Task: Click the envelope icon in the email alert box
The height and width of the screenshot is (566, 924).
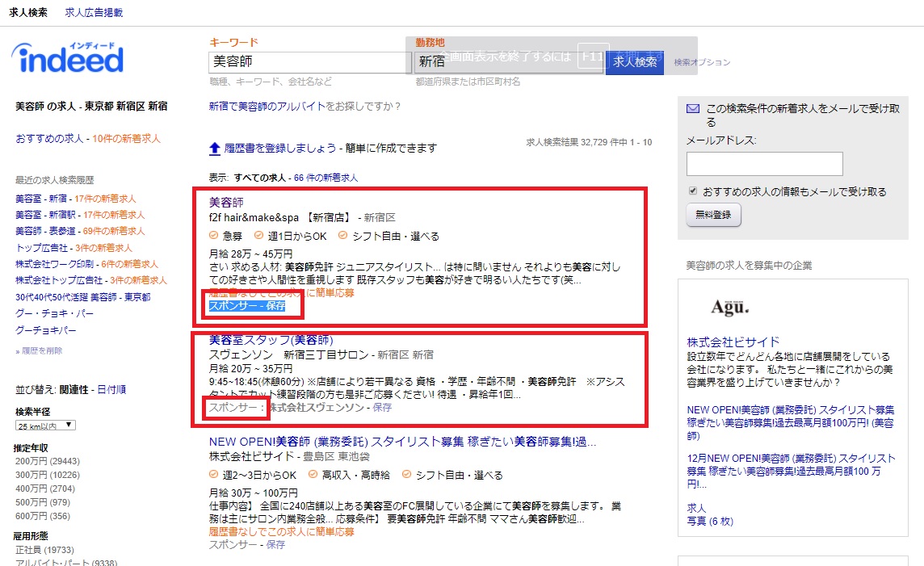Action: pos(693,109)
